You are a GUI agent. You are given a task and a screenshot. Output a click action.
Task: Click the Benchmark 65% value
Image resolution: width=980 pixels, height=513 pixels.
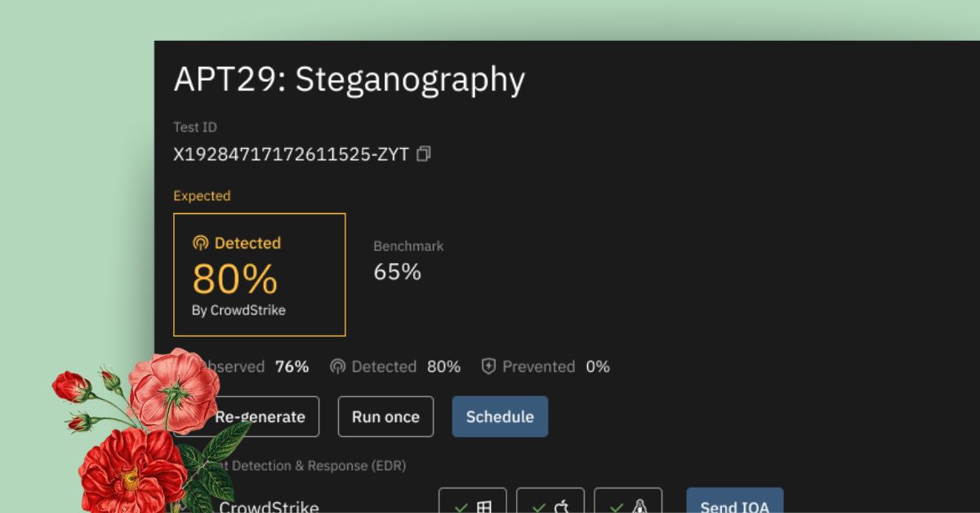click(x=398, y=272)
